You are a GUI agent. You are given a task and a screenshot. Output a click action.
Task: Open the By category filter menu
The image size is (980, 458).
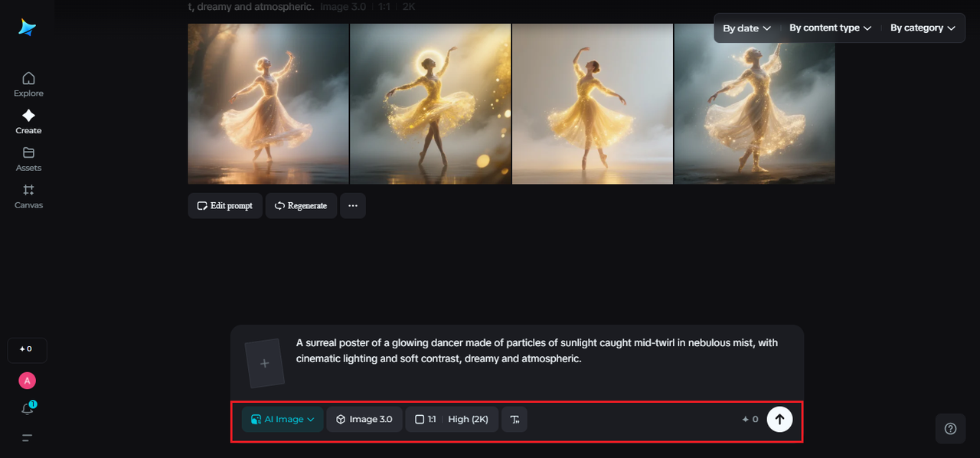(x=922, y=28)
